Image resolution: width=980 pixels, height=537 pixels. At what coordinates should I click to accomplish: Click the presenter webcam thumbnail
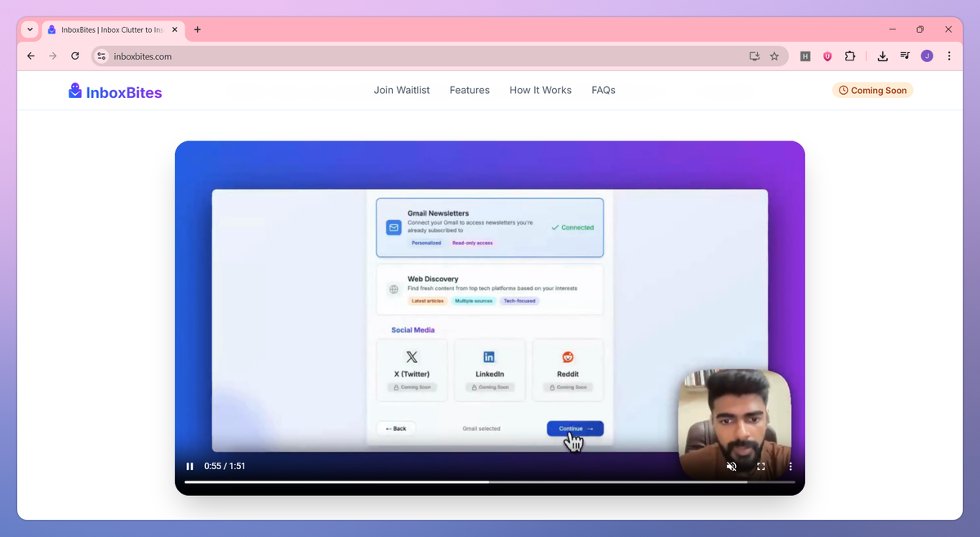(734, 423)
